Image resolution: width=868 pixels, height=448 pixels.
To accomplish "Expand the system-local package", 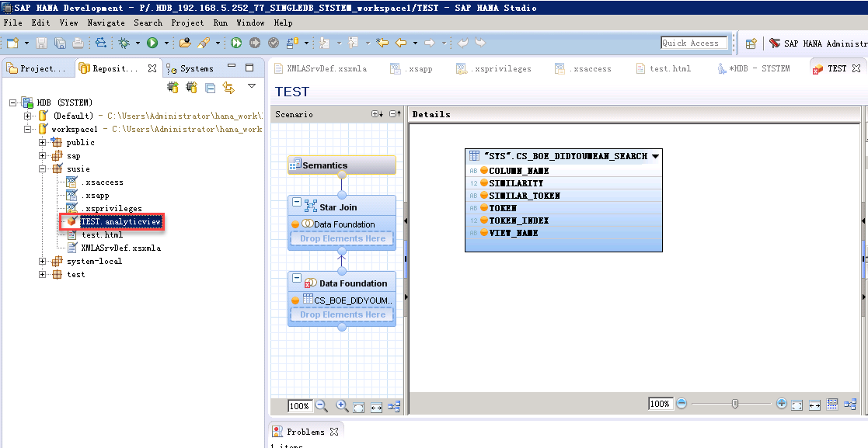I will pyautogui.click(x=44, y=262).
